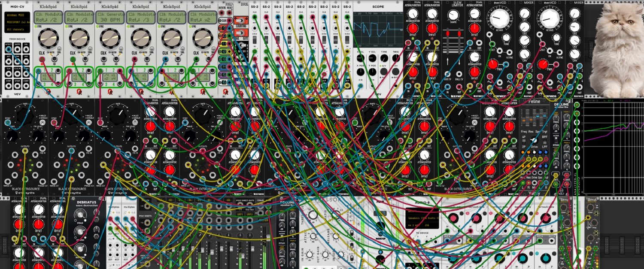Flip the BPF/LPF switch on Feline
644x269 pixels.
point(545,142)
